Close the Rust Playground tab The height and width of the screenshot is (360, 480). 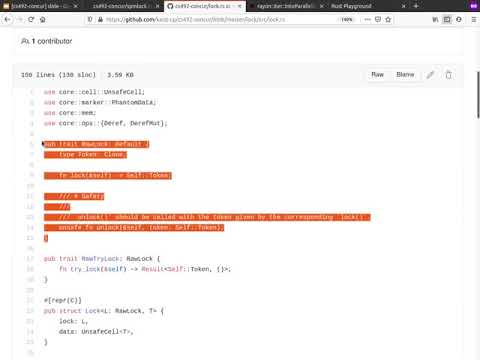(404, 6)
